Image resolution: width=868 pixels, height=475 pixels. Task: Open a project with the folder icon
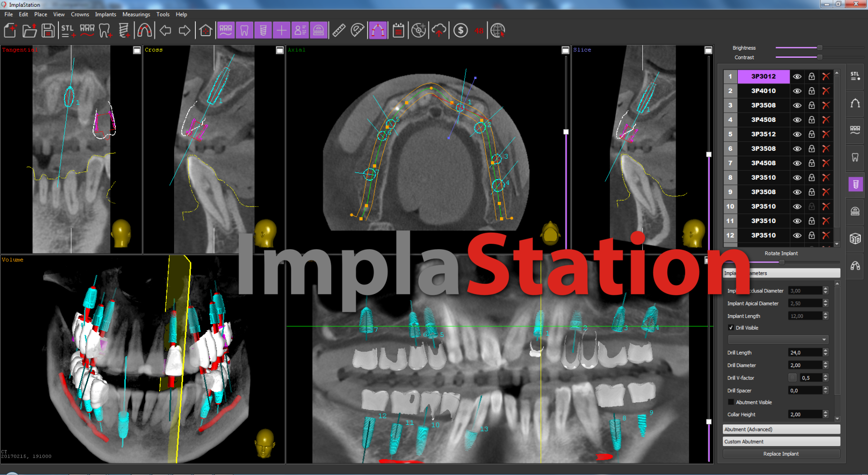coord(29,30)
